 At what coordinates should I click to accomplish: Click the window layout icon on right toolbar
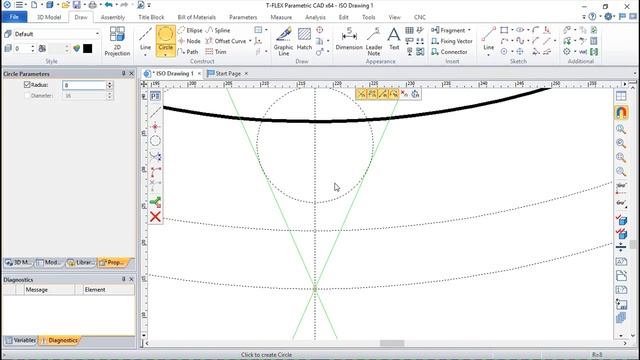[x=621, y=96]
